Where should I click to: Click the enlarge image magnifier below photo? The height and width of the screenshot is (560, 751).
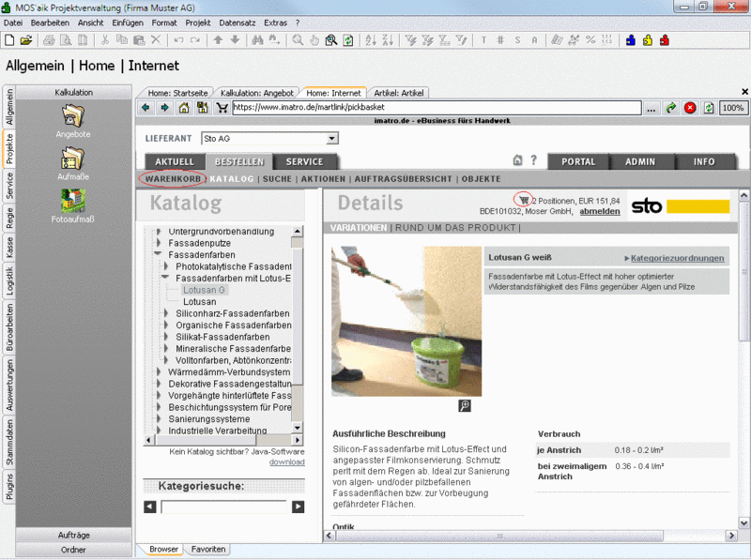click(x=465, y=406)
